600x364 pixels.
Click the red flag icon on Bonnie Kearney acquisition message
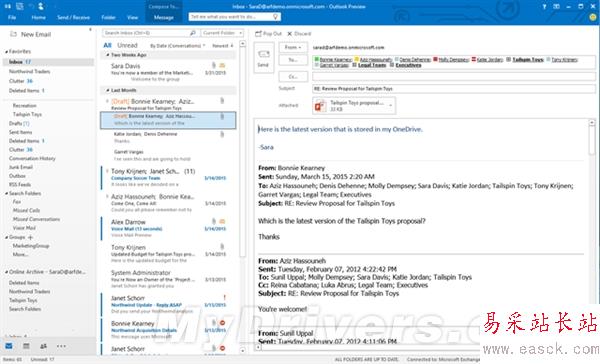[x=222, y=323]
